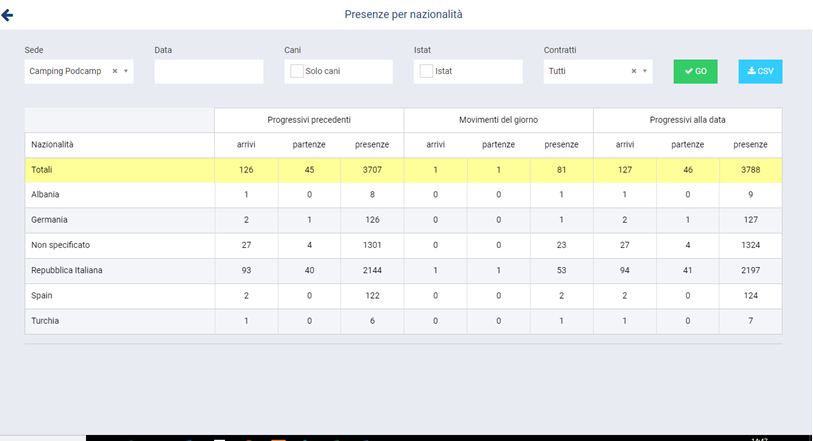Clear the Tutti contract selection with x
Image resolution: width=813 pixels, height=441 pixels.
[634, 72]
